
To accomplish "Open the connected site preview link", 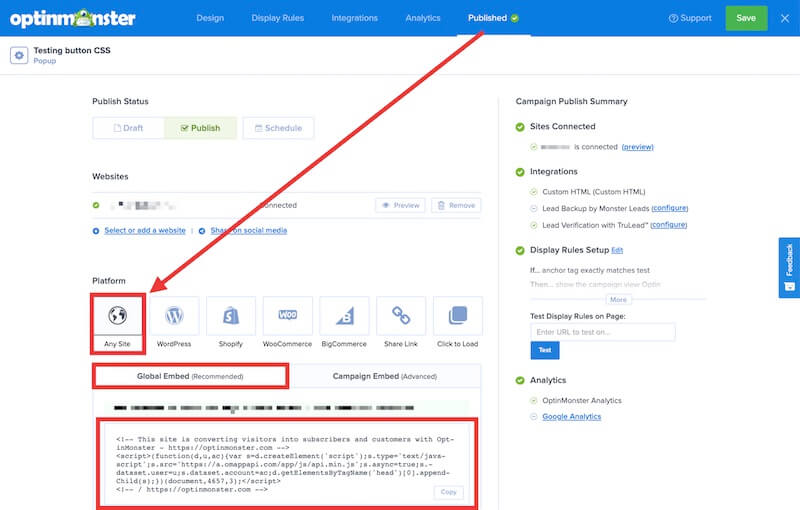I will (x=637, y=147).
